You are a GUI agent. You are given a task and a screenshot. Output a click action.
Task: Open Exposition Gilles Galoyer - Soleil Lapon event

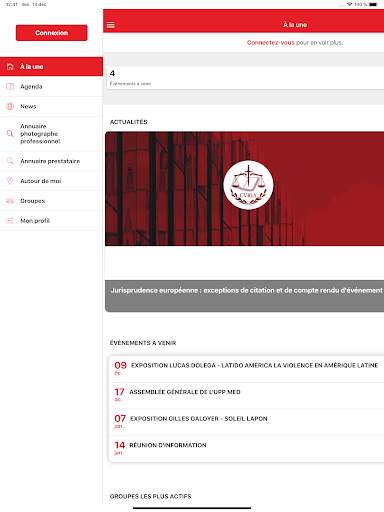[247, 422]
